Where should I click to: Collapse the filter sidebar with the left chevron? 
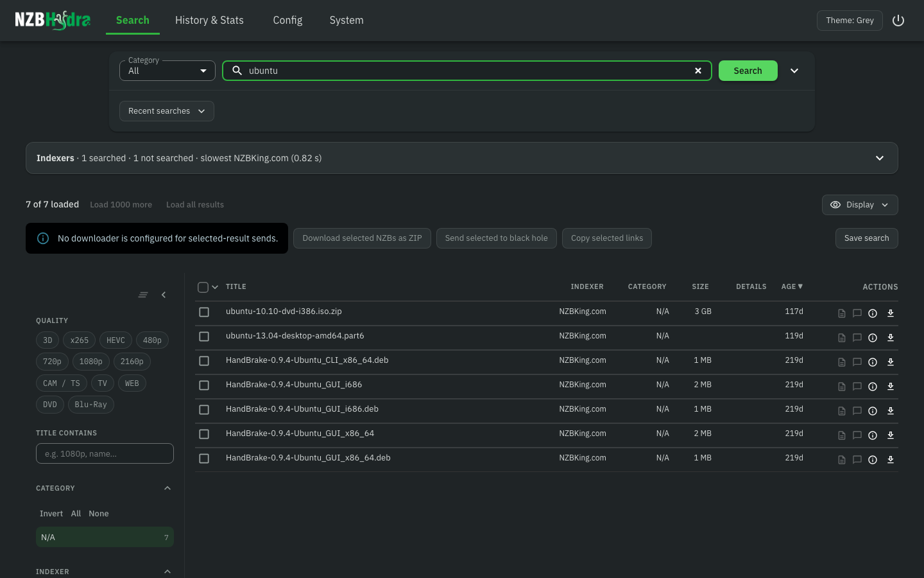point(164,295)
